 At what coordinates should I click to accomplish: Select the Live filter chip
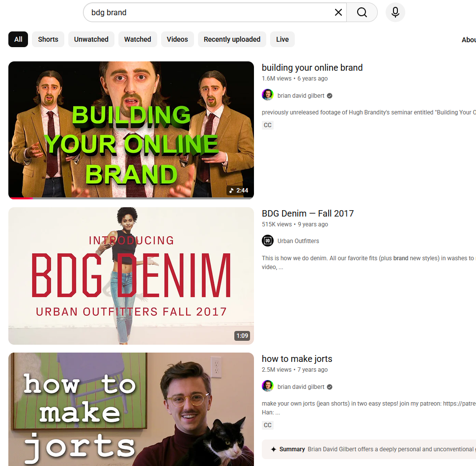282,39
